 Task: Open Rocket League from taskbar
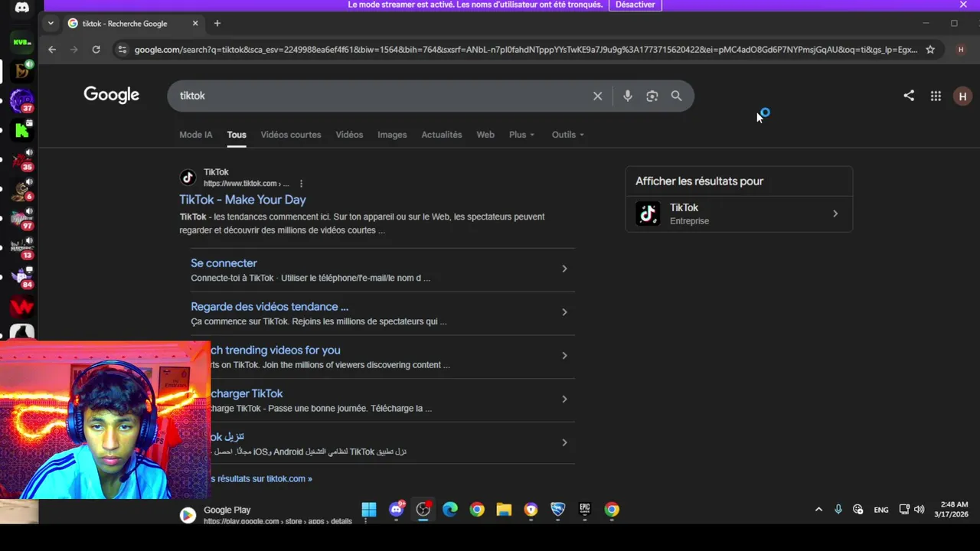pyautogui.click(x=558, y=510)
